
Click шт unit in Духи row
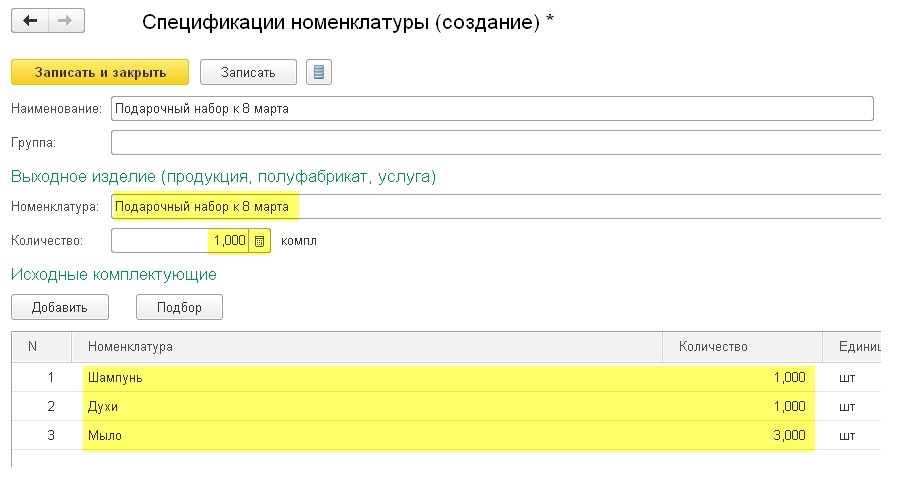[852, 406]
